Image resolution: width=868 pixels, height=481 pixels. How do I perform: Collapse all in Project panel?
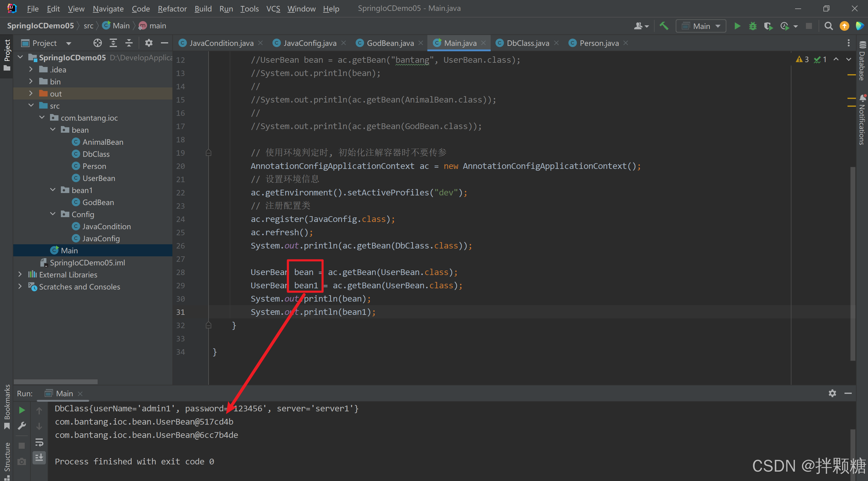coord(129,43)
